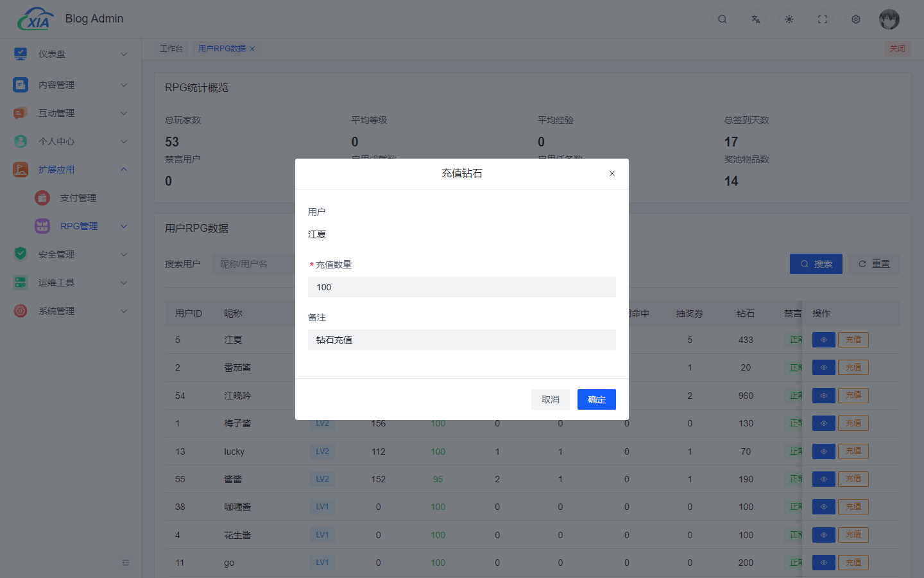View details eye icon for 咖喱酱 row
The image size is (924, 578).
[x=824, y=507]
